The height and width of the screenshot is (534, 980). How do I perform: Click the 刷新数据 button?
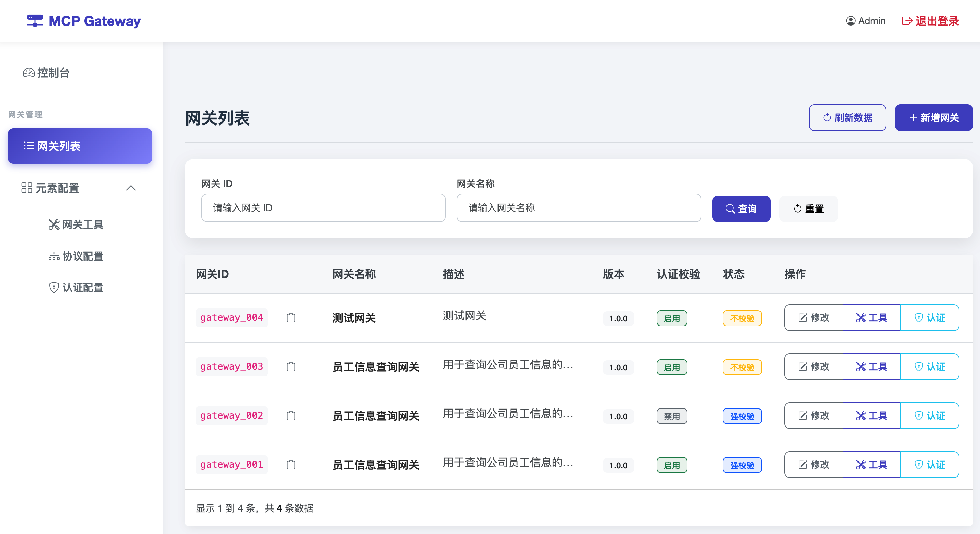[847, 118]
